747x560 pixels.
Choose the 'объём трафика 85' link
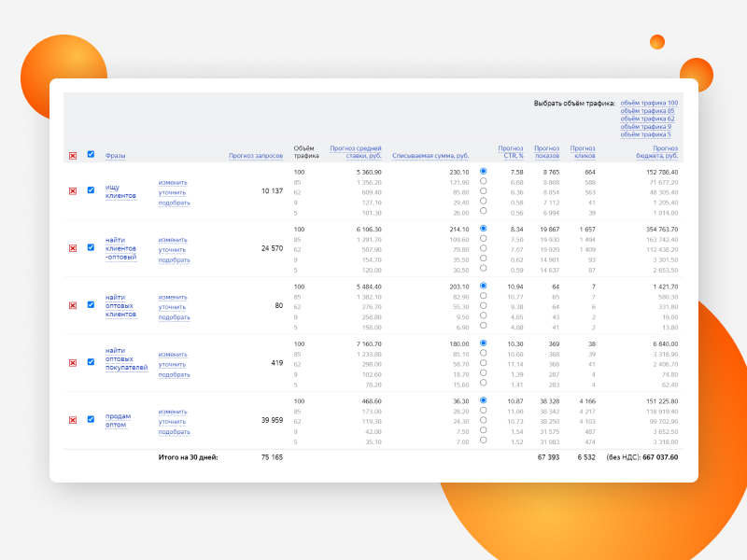(x=647, y=111)
